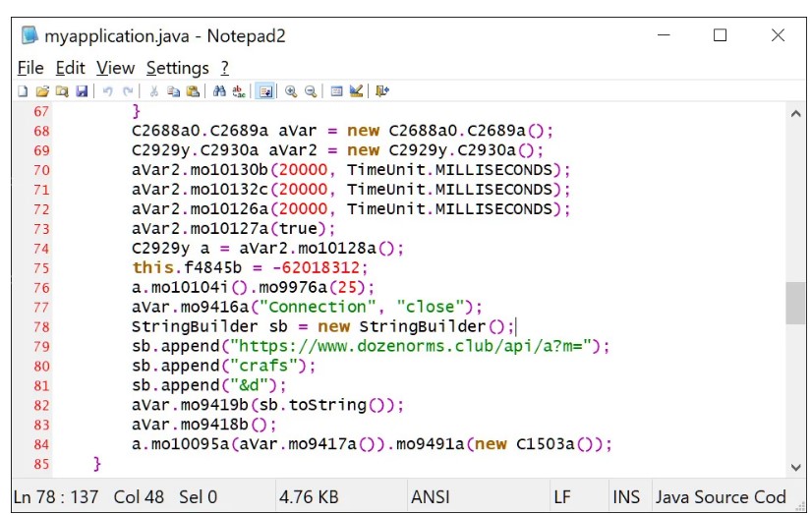Browse for files with the Browse icon
The height and width of the screenshot is (515, 812).
click(62, 91)
